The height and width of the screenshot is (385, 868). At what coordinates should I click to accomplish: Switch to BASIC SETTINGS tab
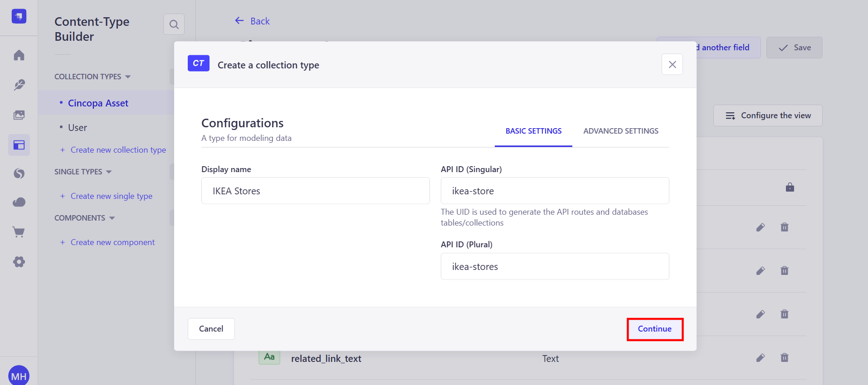(533, 131)
